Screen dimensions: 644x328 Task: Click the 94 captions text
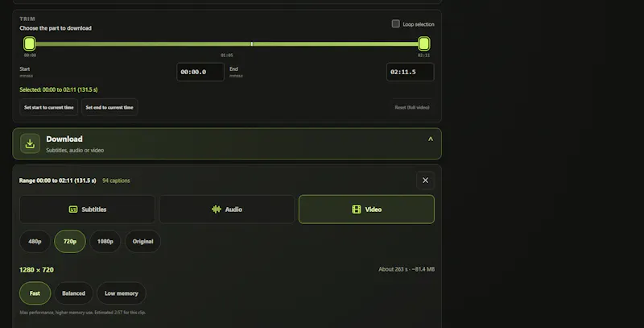tap(116, 181)
